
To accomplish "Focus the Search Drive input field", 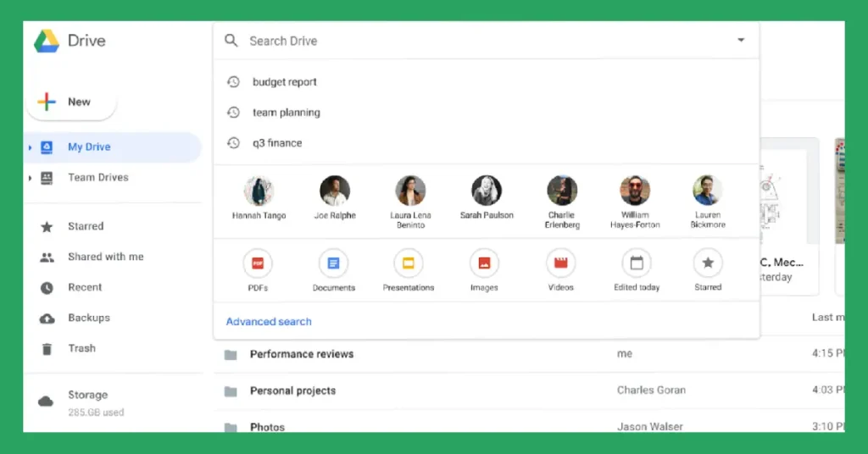I will point(486,41).
